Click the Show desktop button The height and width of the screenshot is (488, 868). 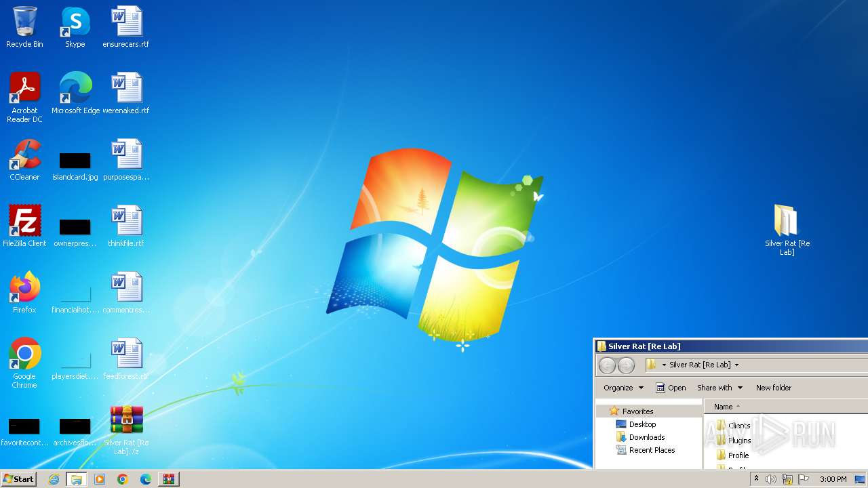click(860, 479)
